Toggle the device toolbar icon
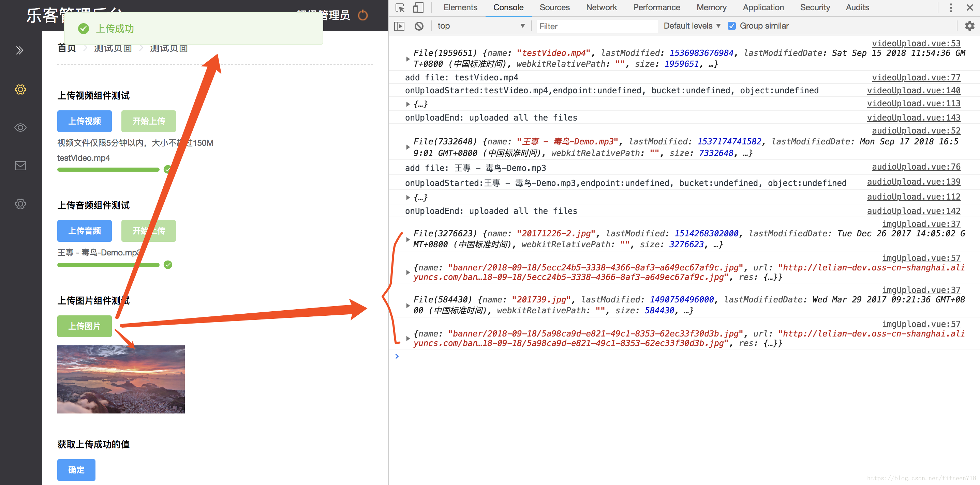Image resolution: width=980 pixels, height=485 pixels. (418, 8)
